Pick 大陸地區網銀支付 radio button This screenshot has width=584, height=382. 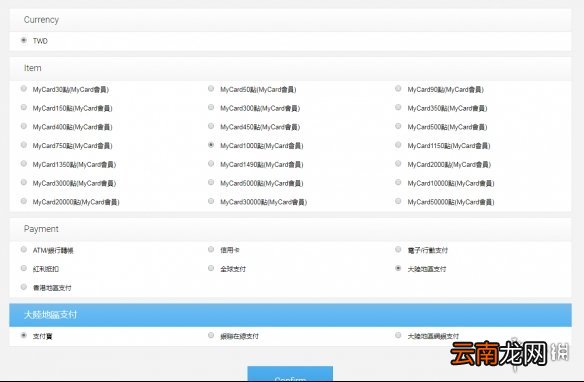(x=398, y=335)
